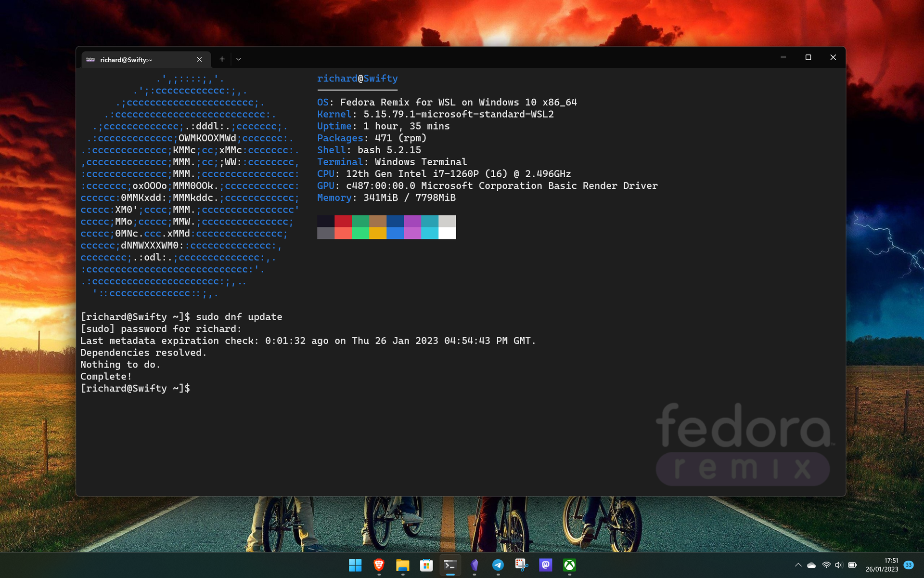Open OneDrive from the system tray
This screenshot has width=924, height=578.
tap(811, 565)
